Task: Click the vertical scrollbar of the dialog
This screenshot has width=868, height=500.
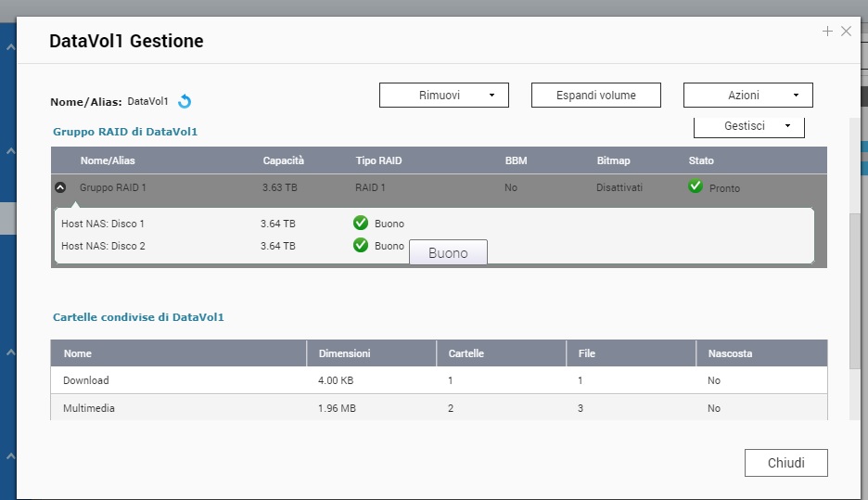Action: [855, 278]
